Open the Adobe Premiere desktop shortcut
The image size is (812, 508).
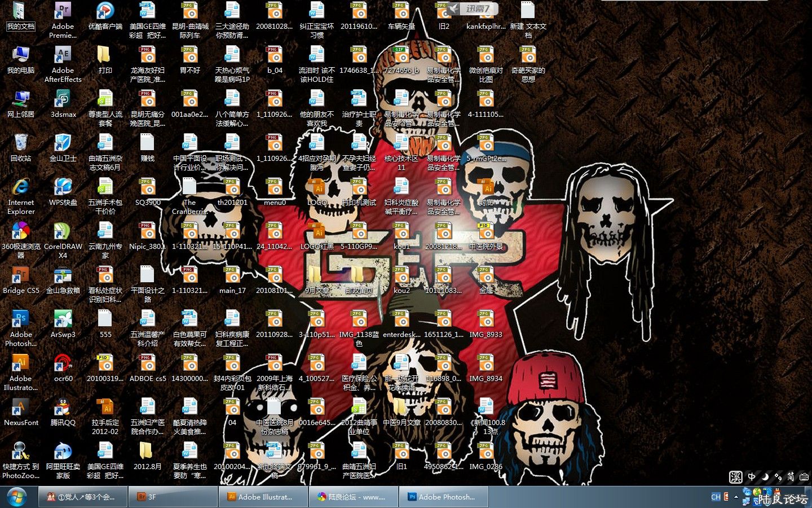pos(63,11)
